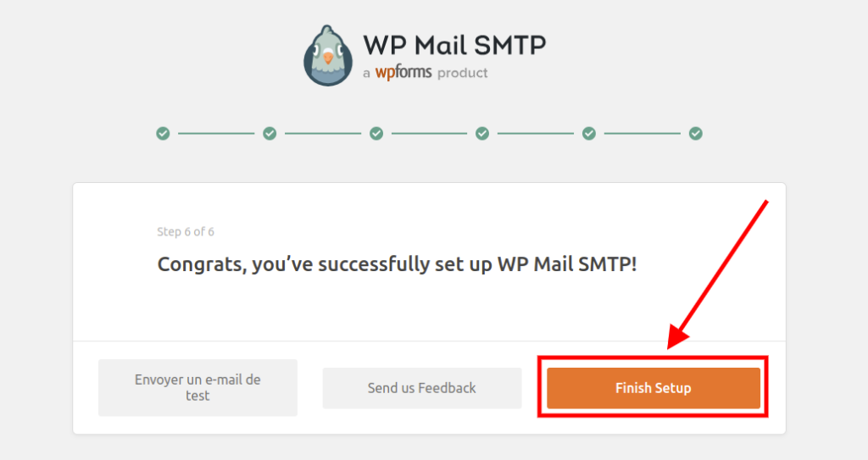The height and width of the screenshot is (460, 868).
Task: Click the Congrats success heading text
Action: tap(397, 263)
